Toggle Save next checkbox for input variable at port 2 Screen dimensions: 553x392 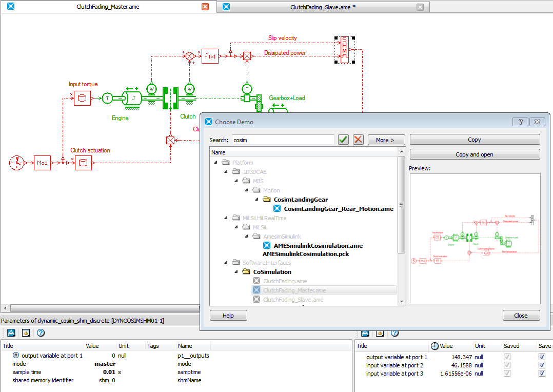(542, 365)
